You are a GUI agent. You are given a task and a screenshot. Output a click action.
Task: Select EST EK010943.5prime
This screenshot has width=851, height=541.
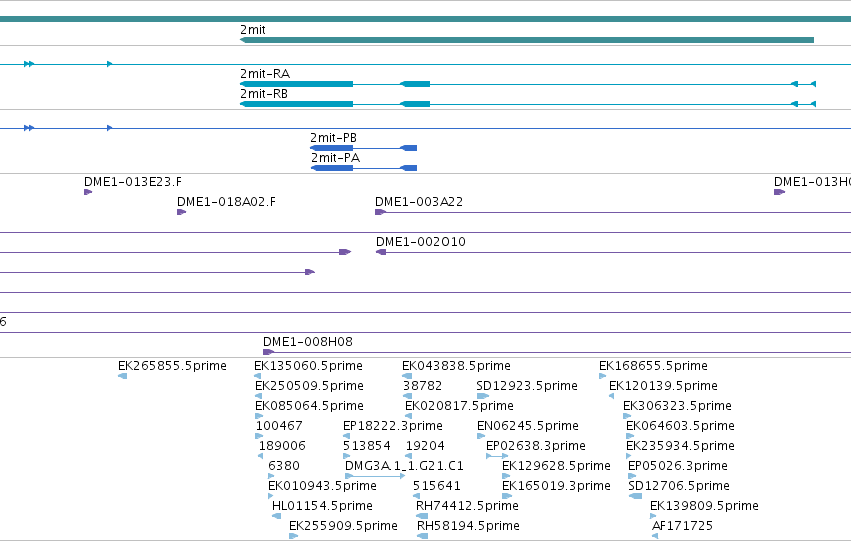click(322, 486)
